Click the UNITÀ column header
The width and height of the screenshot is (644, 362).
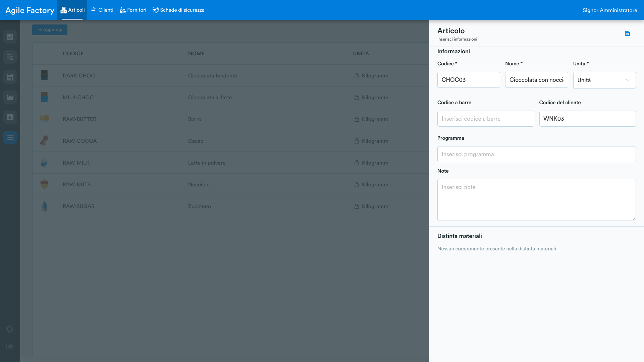pyautogui.click(x=361, y=53)
